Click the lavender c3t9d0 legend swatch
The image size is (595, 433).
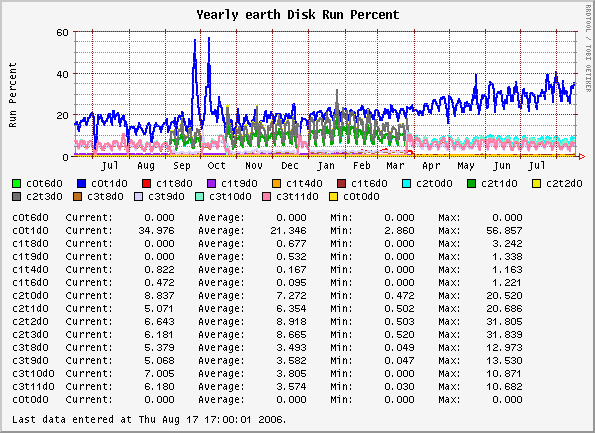[x=139, y=197]
